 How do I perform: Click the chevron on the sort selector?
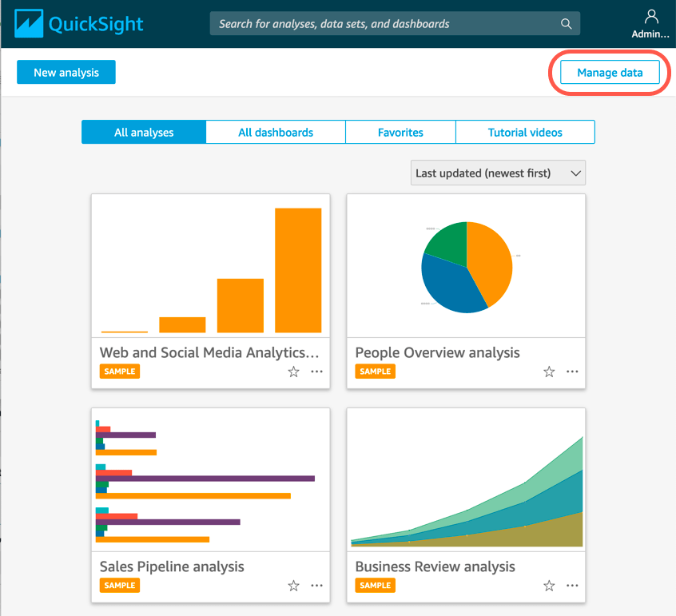point(574,173)
